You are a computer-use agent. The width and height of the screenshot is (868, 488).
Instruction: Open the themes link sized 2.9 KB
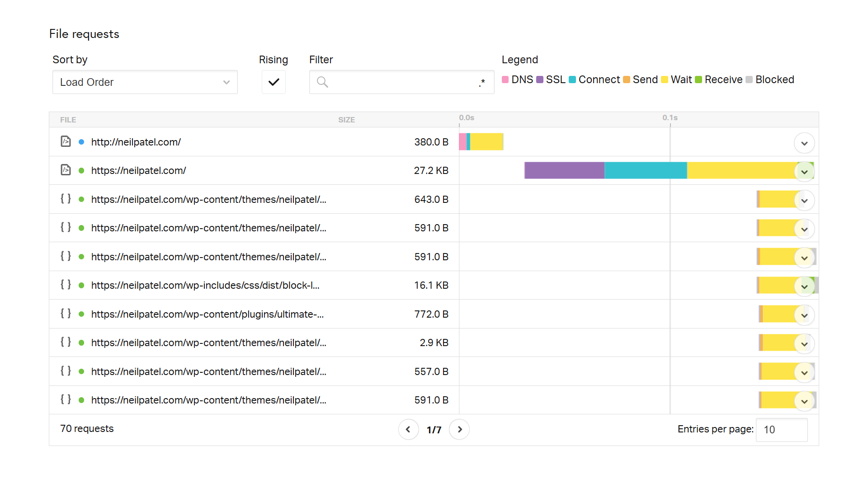209,343
